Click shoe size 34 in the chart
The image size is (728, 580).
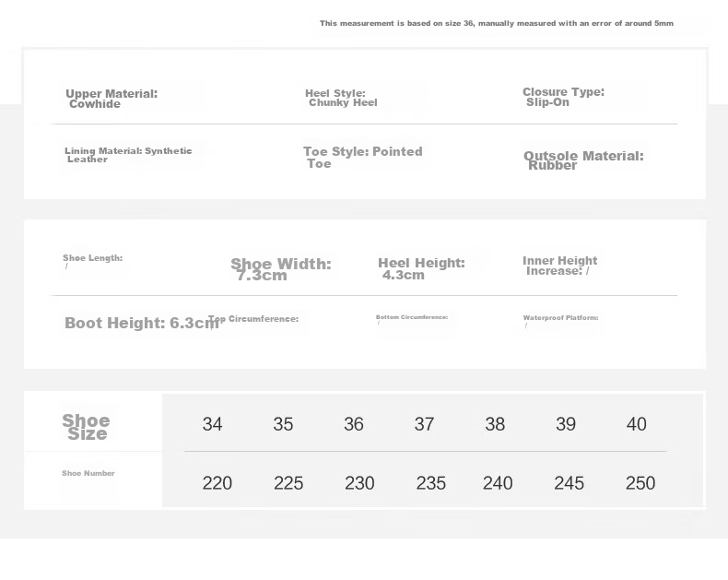(212, 424)
